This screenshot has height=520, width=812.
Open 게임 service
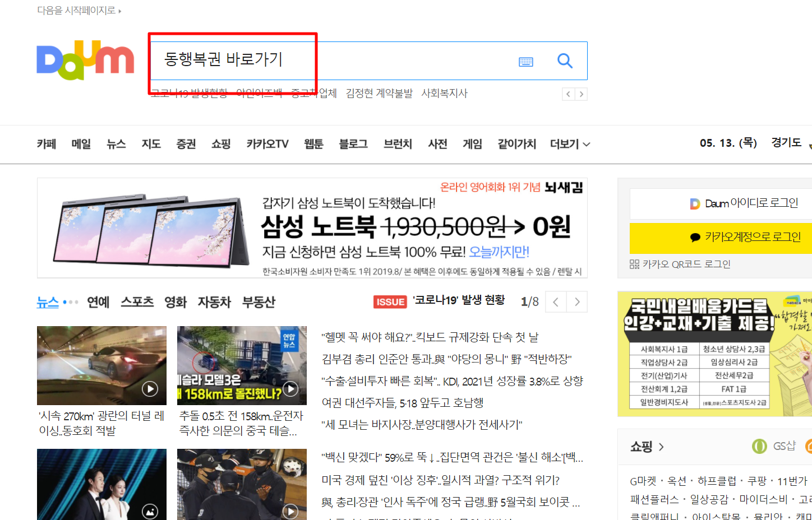click(x=472, y=144)
